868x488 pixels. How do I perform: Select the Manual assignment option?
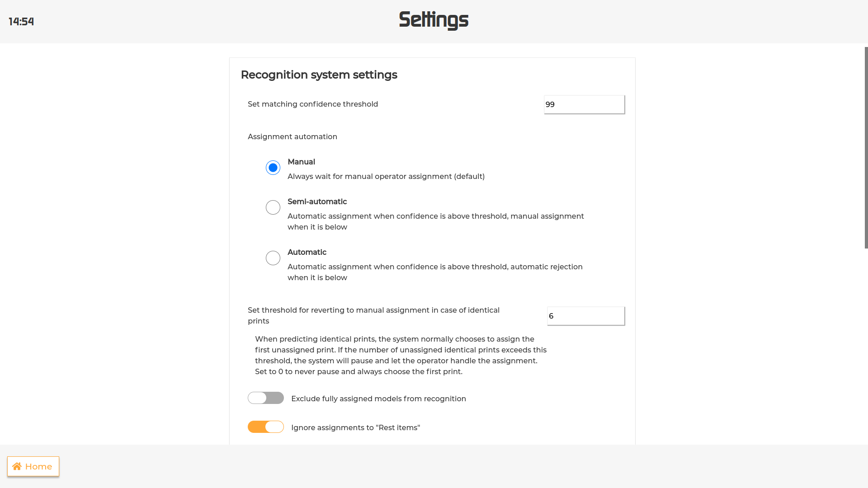[273, 167]
